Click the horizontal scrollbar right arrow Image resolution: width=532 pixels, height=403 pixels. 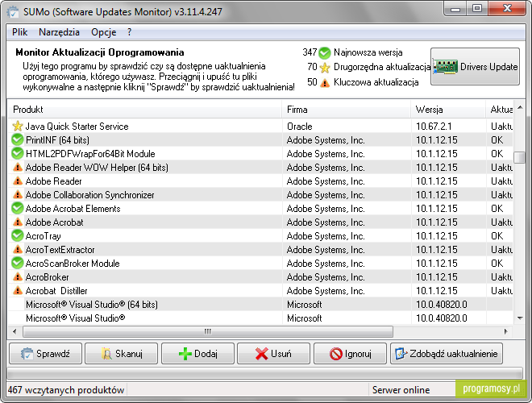pyautogui.click(x=506, y=332)
